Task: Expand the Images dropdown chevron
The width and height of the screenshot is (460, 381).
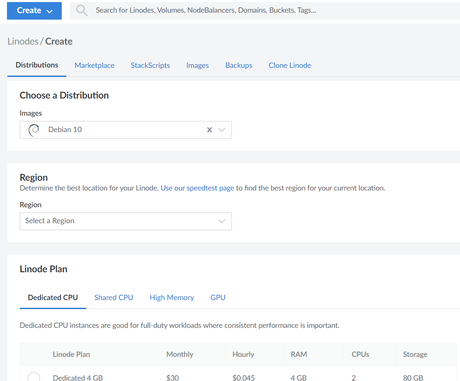Action: tap(222, 130)
